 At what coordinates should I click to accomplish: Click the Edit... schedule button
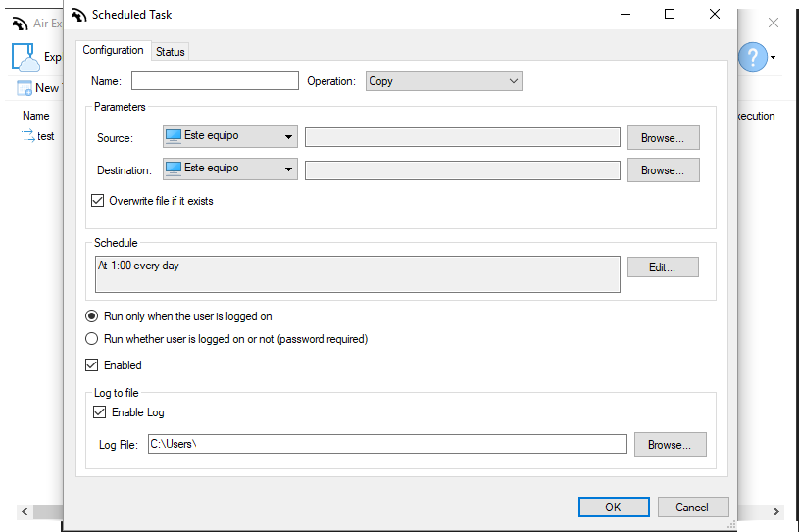(663, 267)
